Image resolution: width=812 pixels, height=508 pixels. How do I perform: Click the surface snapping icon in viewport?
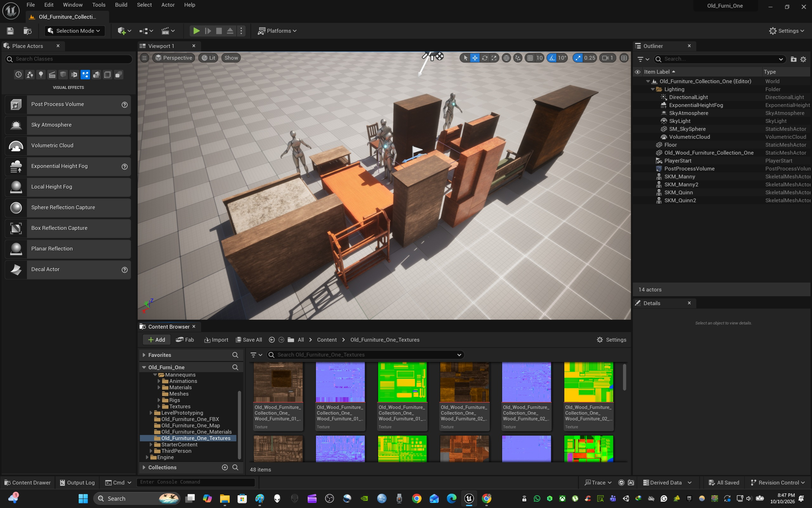click(518, 58)
